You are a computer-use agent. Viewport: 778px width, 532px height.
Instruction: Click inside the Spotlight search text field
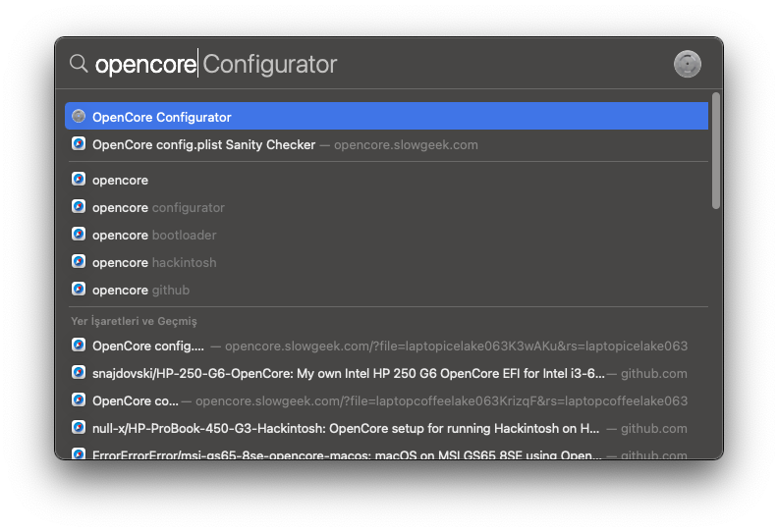(393, 65)
